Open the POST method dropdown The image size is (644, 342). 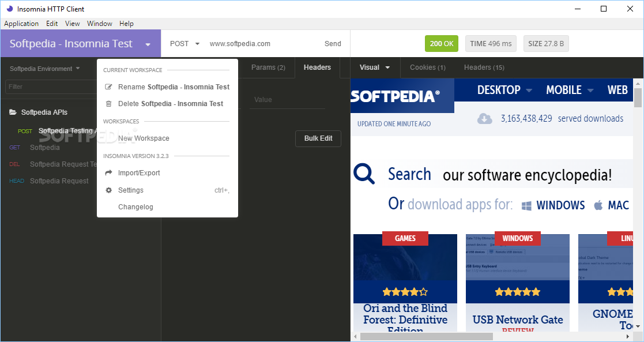pyautogui.click(x=184, y=44)
